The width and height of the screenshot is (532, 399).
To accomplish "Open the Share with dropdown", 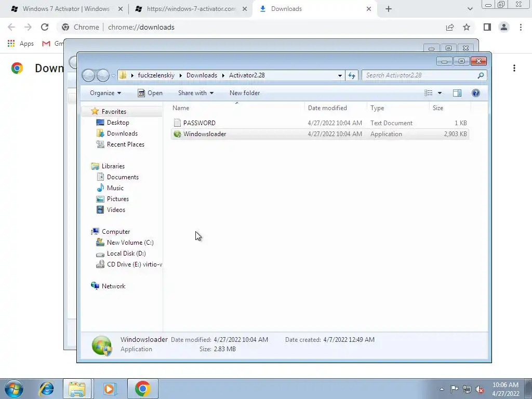I will 196,93.
